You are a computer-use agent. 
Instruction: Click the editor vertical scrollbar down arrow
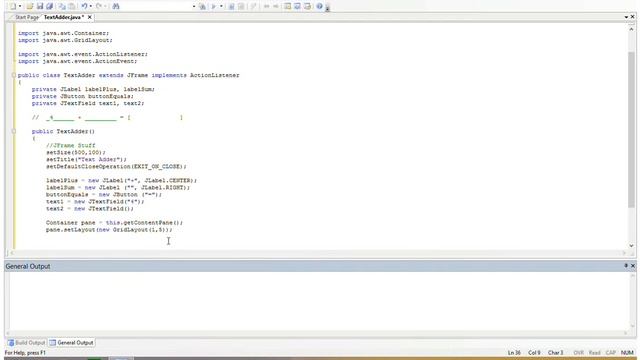pyautogui.click(x=631, y=246)
